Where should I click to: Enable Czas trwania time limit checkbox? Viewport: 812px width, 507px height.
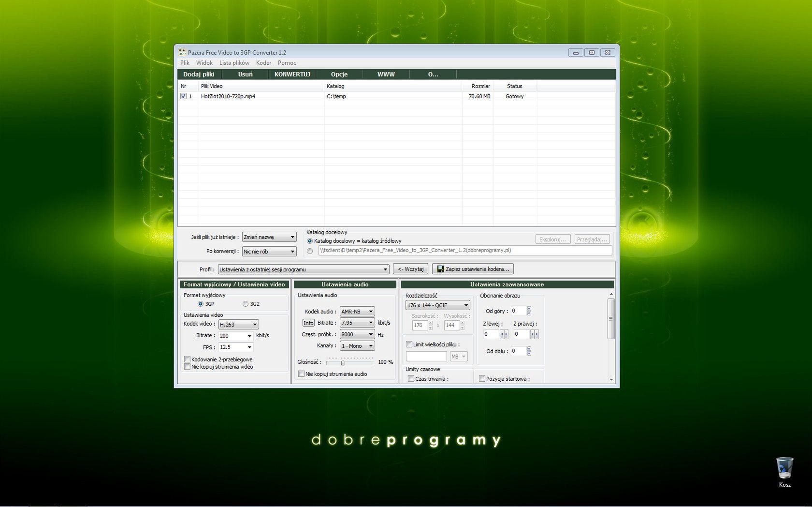click(x=411, y=379)
